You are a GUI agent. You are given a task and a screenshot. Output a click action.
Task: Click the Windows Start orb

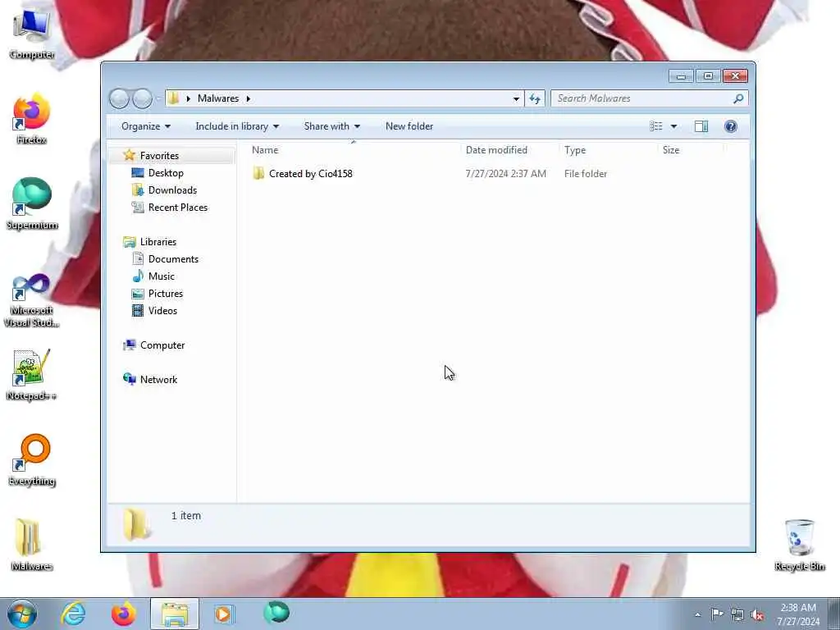click(x=21, y=614)
